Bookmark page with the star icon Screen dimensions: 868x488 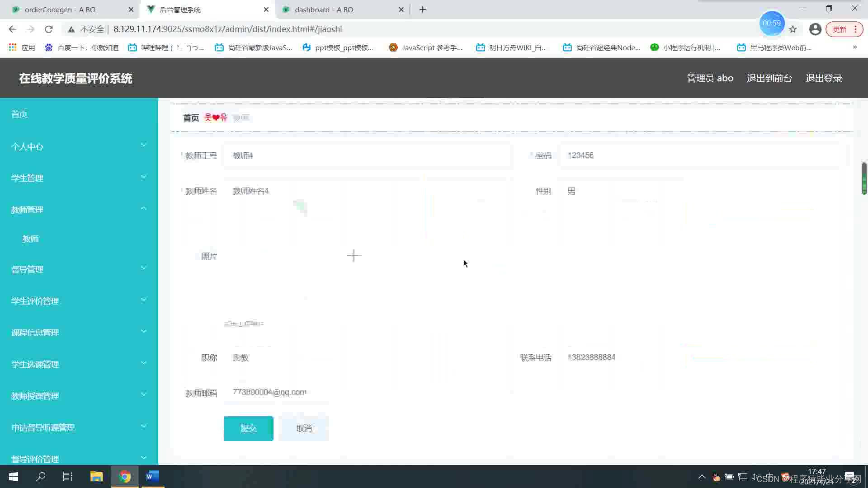(x=793, y=29)
